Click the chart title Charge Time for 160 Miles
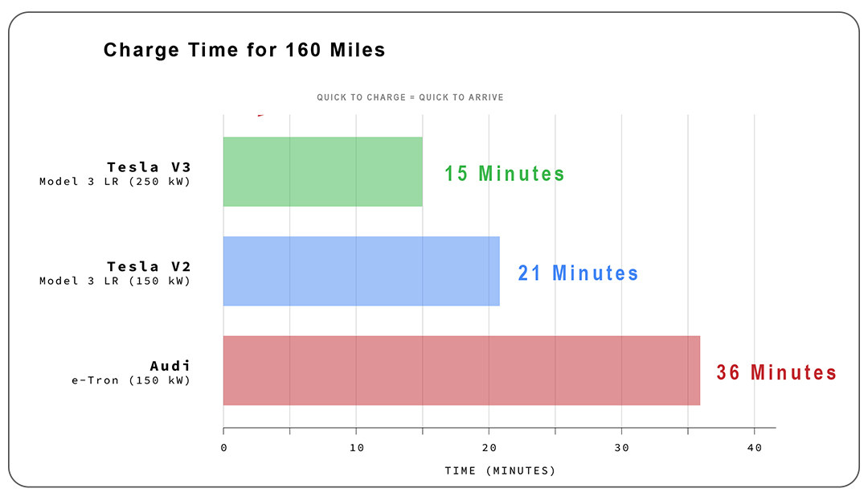The width and height of the screenshot is (868, 501). (244, 51)
